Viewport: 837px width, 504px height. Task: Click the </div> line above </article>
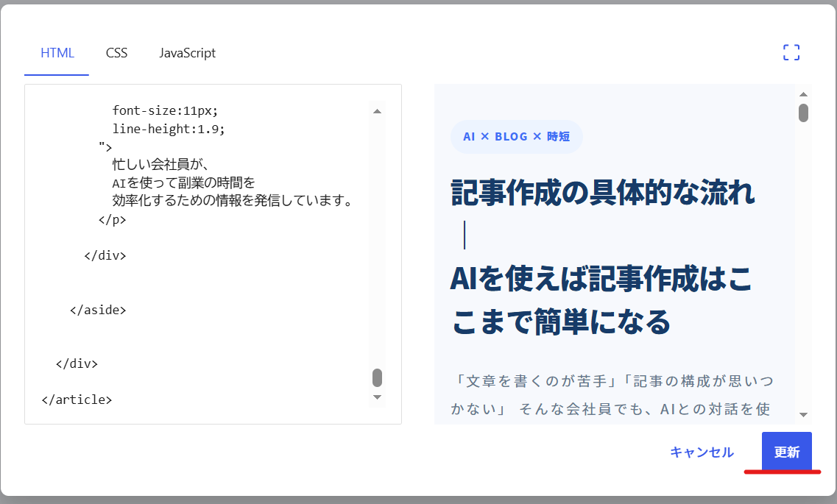click(77, 363)
